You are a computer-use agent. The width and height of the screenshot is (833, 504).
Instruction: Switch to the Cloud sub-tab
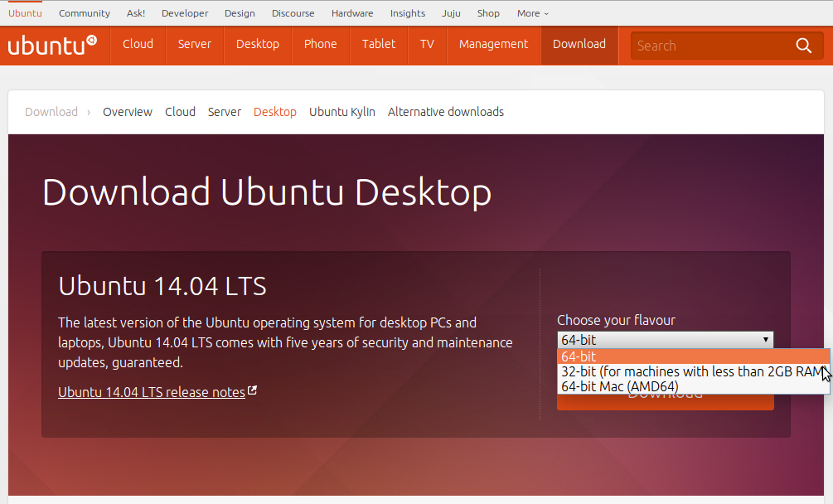point(180,112)
